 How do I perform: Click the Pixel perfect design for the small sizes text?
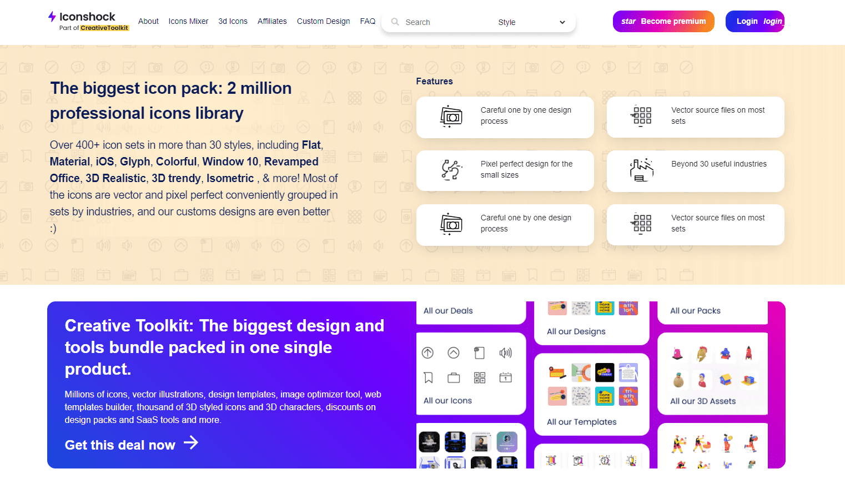pos(526,169)
